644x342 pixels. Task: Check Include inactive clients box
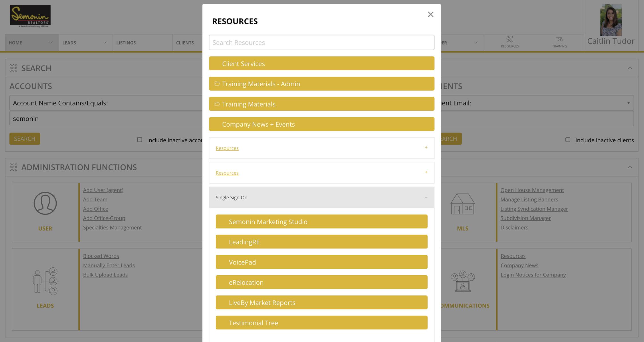click(x=568, y=140)
